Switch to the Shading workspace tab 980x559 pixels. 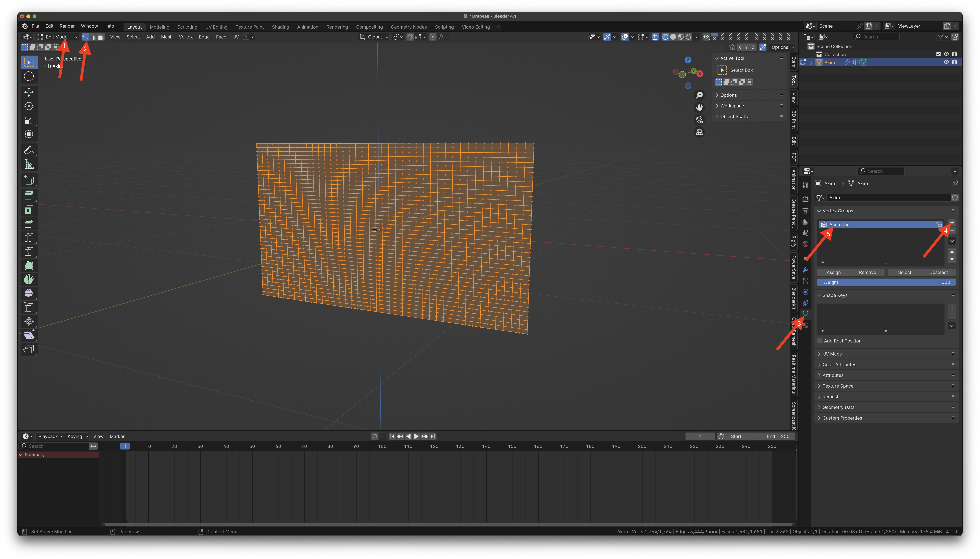280,27
